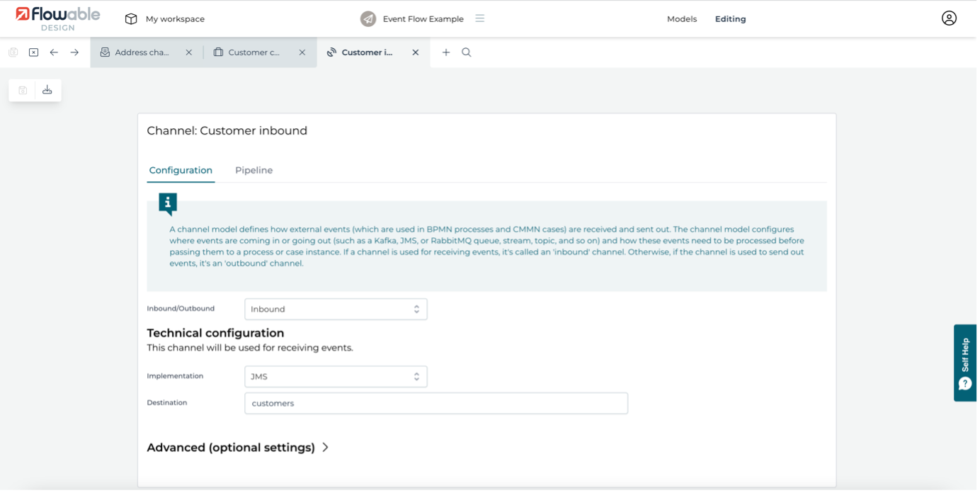Go back with the left arrow icon

54,52
